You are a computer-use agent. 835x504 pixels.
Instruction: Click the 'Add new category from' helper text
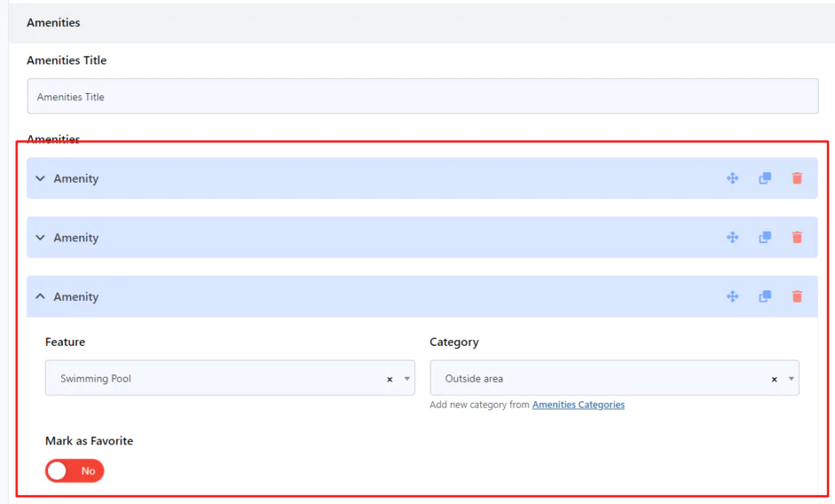(x=479, y=405)
